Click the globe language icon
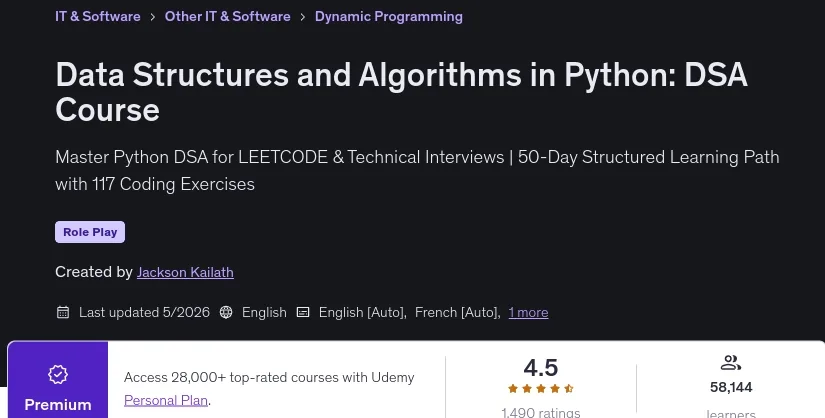This screenshot has width=825, height=418. 226,312
